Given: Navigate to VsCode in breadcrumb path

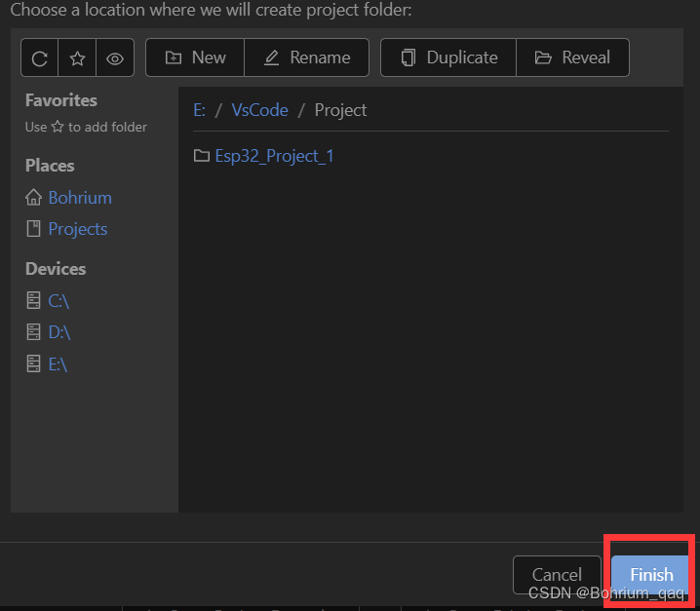Looking at the screenshot, I should click(x=260, y=110).
